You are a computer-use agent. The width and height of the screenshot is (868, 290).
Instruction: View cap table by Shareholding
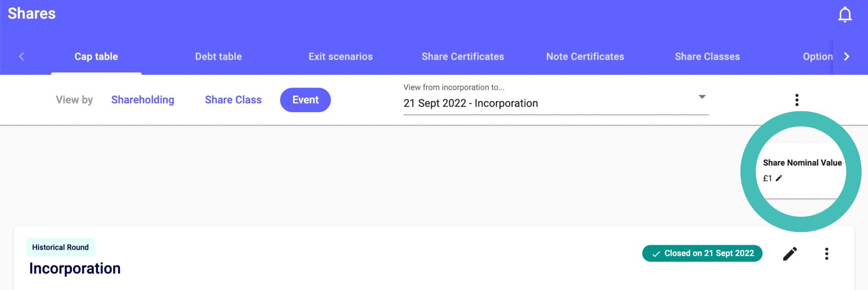coord(142,100)
